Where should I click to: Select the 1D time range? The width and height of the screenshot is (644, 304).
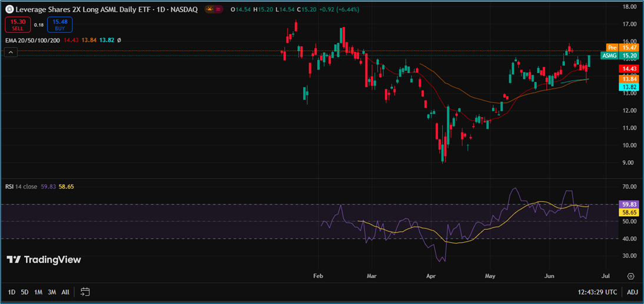pos(12,292)
